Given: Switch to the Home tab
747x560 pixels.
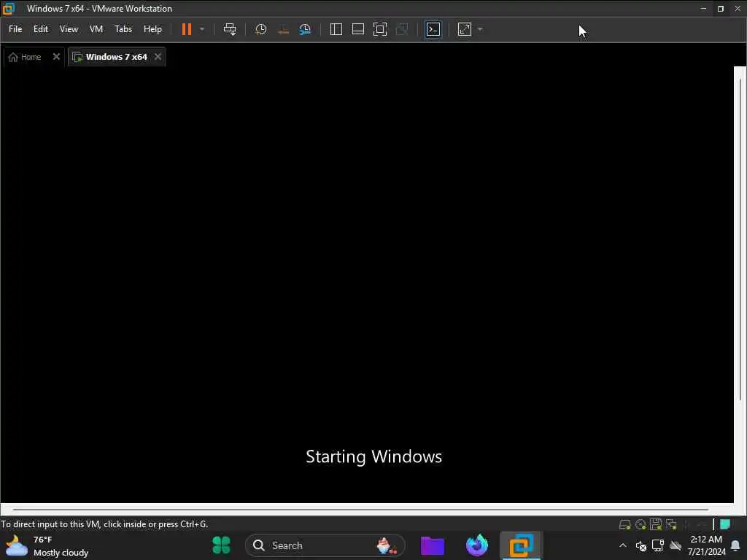Looking at the screenshot, I should [x=26, y=57].
